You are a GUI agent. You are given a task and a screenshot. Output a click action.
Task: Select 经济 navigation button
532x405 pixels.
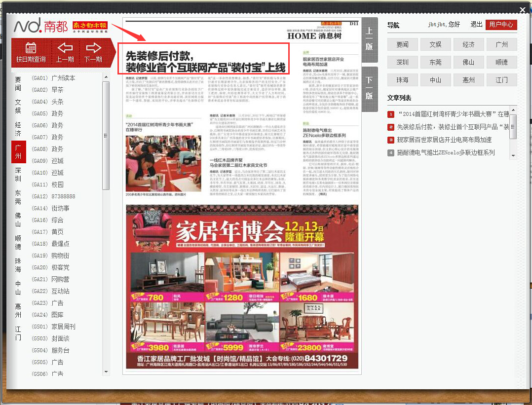468,44
